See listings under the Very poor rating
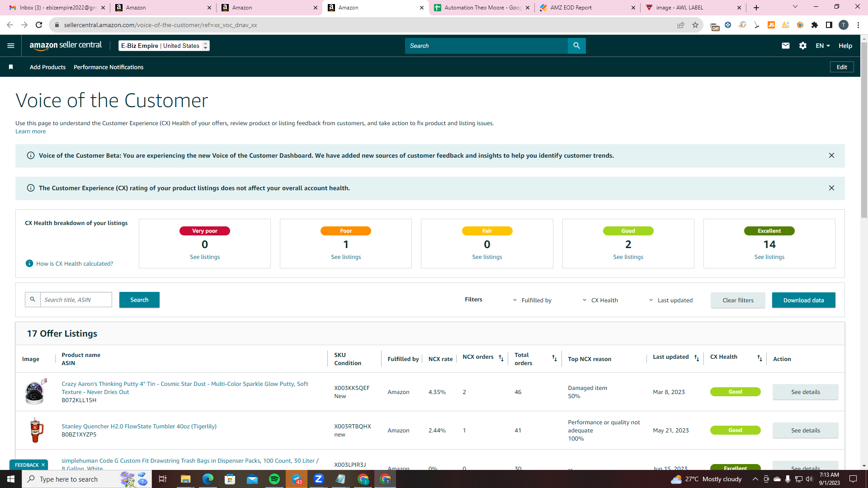 pos(205,257)
